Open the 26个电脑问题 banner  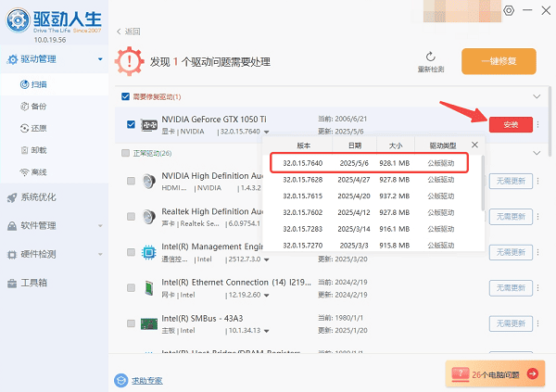tap(495, 373)
